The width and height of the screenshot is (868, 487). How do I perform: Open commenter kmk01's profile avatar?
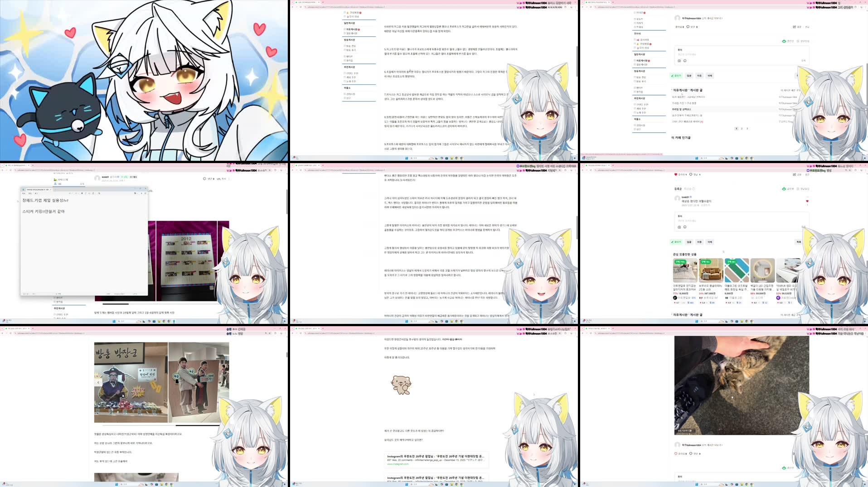click(678, 198)
